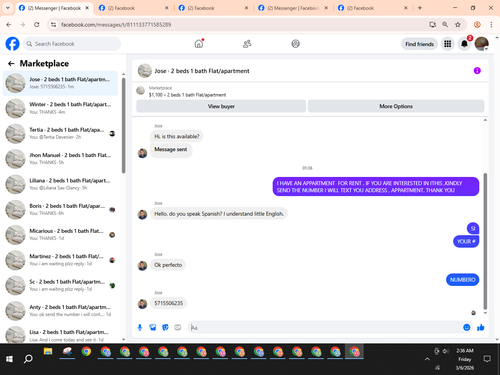Open Chrome profile icon
Screen dimensions: 500x375
477,24
